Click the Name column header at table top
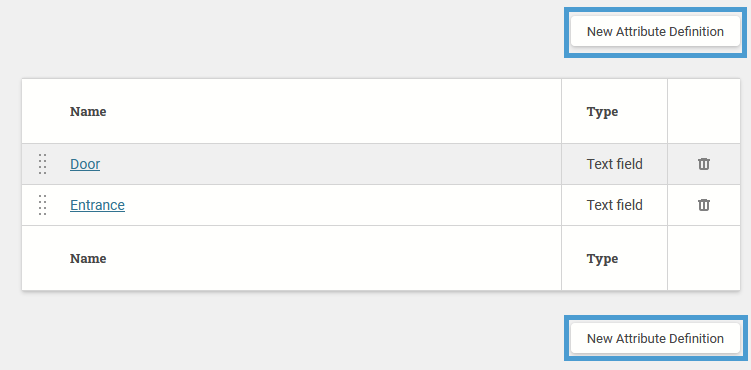Image resolution: width=751 pixels, height=370 pixels. pos(88,112)
